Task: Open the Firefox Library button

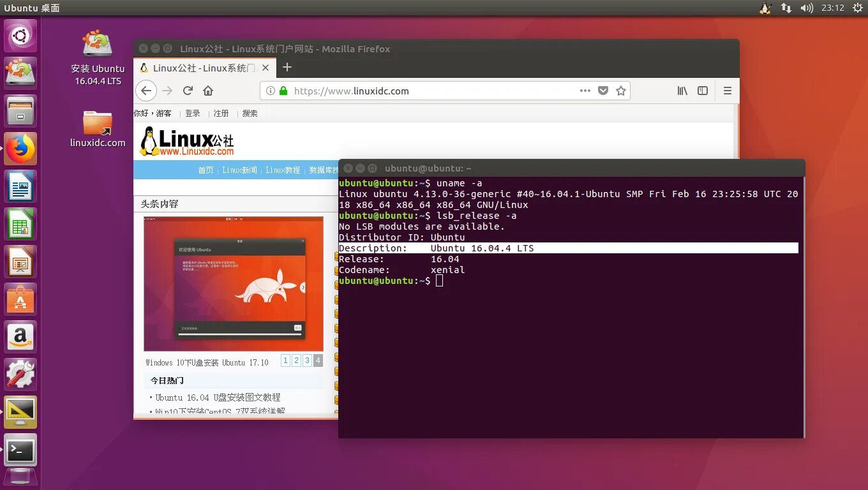Action: click(x=682, y=91)
